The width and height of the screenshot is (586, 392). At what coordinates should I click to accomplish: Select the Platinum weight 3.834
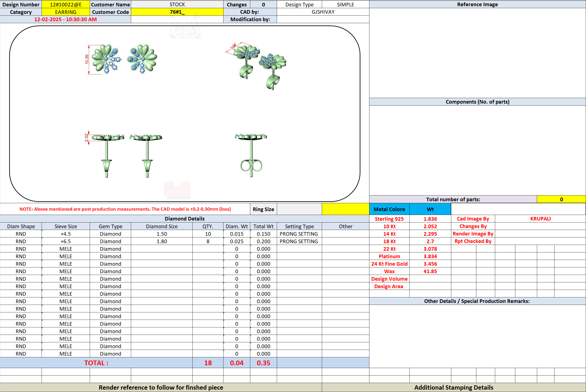coord(430,256)
